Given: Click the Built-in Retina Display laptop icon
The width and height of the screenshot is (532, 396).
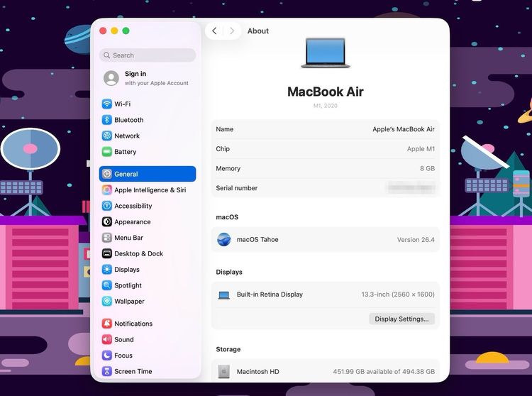Looking at the screenshot, I should coord(224,295).
